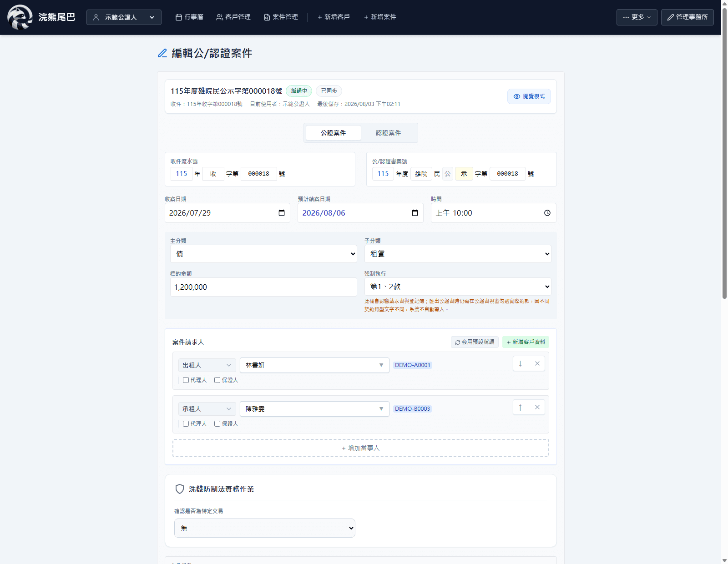Click the 雄院 court field
Screen dimensions: 728x564
tap(421, 174)
